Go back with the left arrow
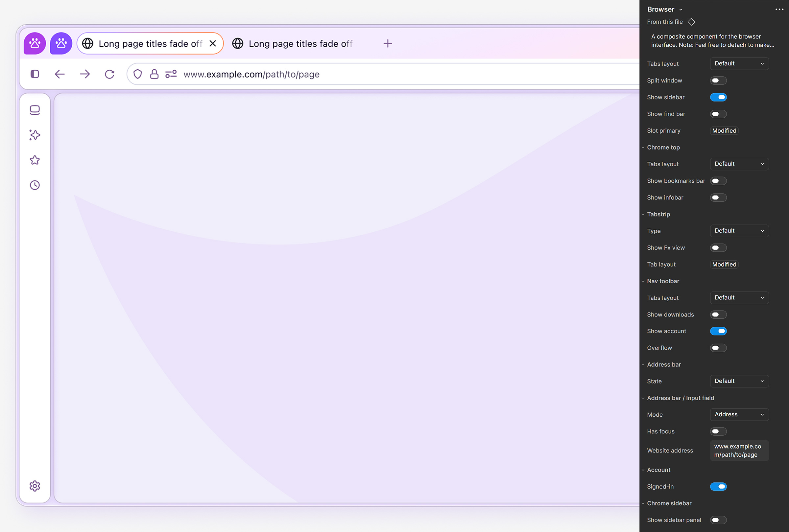Screen dimensions: 789x532 click(x=60, y=74)
